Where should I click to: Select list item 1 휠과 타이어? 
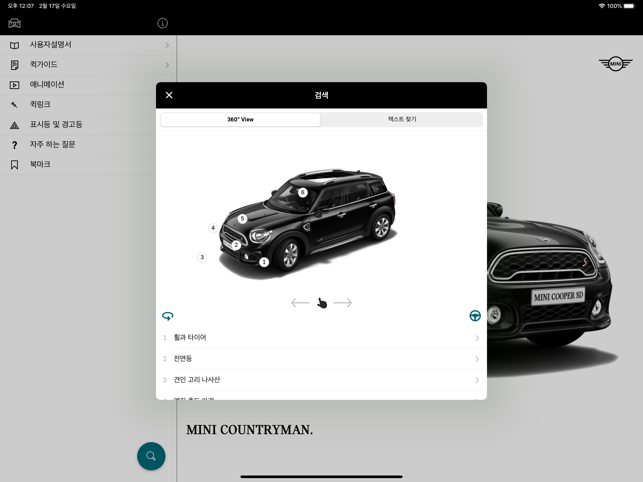tap(322, 338)
